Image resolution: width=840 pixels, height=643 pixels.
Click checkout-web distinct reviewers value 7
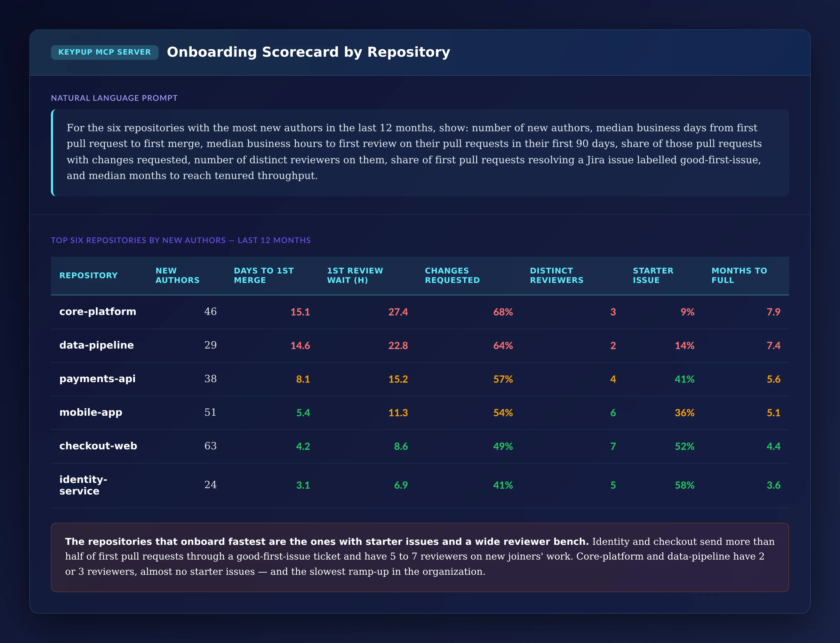tap(613, 446)
